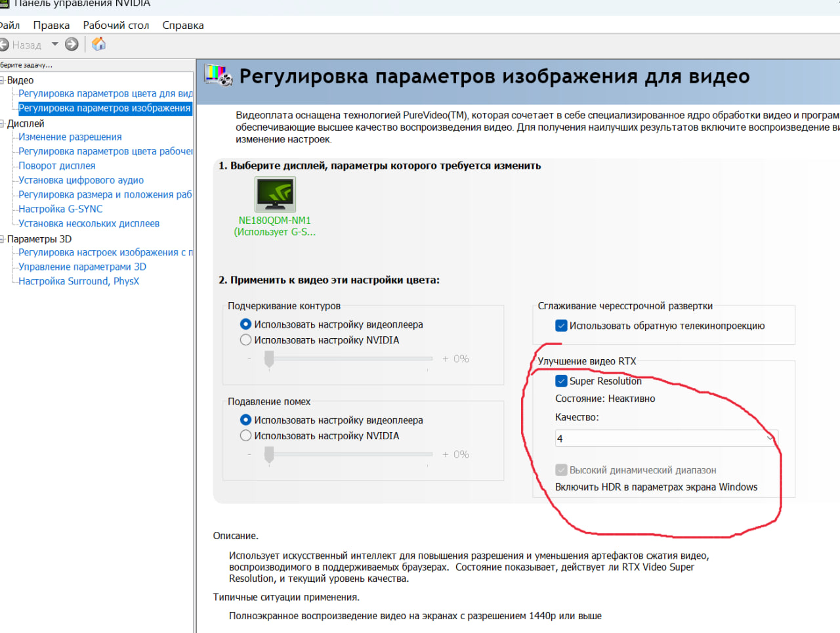Click the green NE180QDM-NM1 display link
This screenshot has height=633, width=840.
[x=274, y=221]
